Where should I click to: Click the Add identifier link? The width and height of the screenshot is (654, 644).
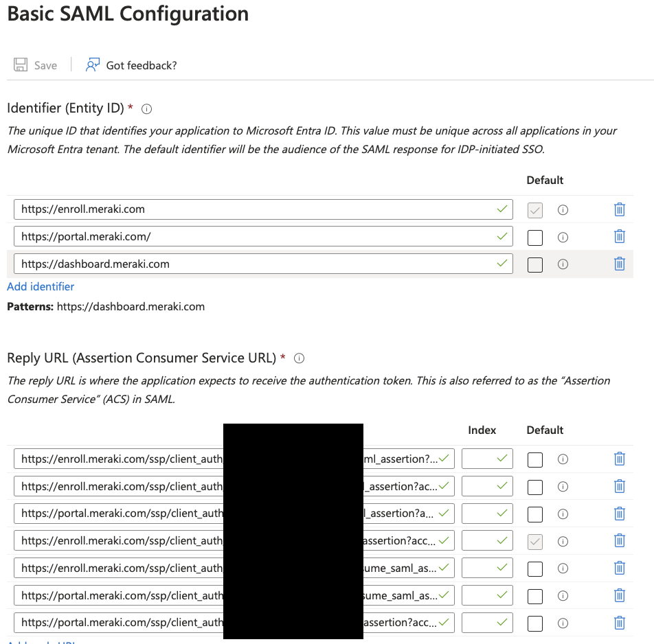(41, 286)
